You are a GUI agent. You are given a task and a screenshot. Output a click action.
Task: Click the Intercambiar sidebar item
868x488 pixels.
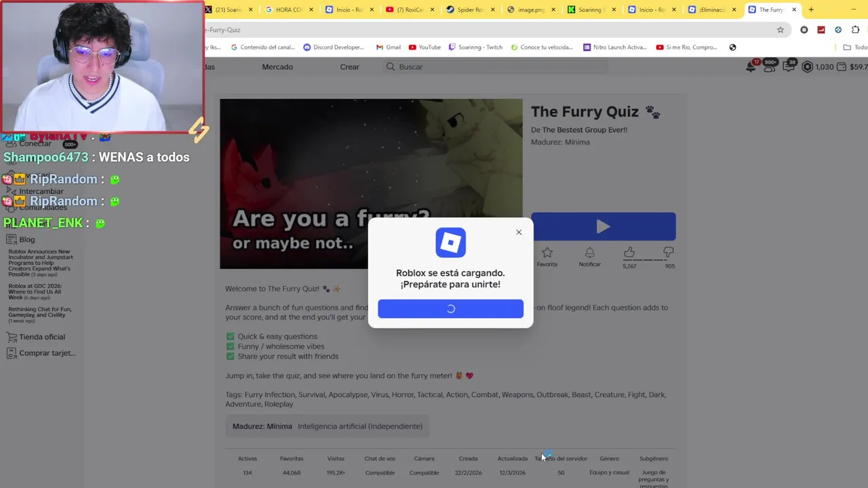[x=41, y=191]
